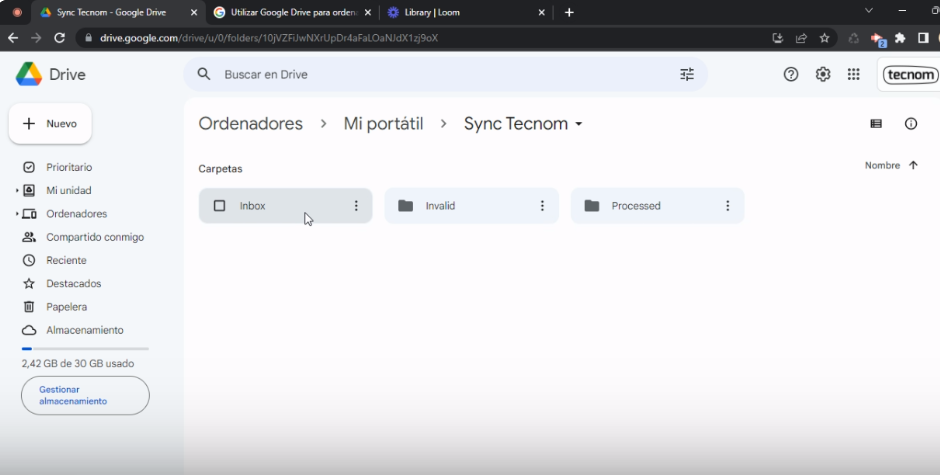Open Reciente in sidebar

(x=66, y=260)
